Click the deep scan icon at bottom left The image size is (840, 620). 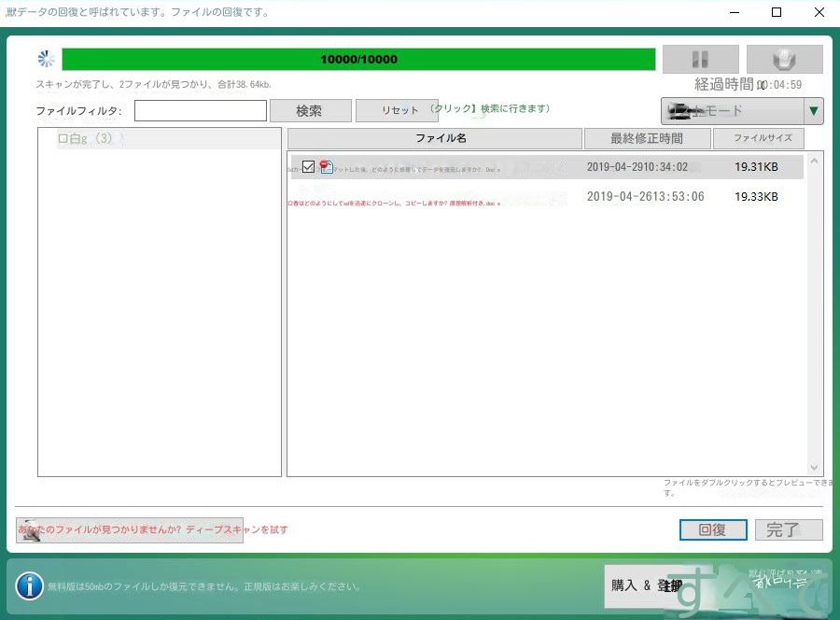[29, 529]
